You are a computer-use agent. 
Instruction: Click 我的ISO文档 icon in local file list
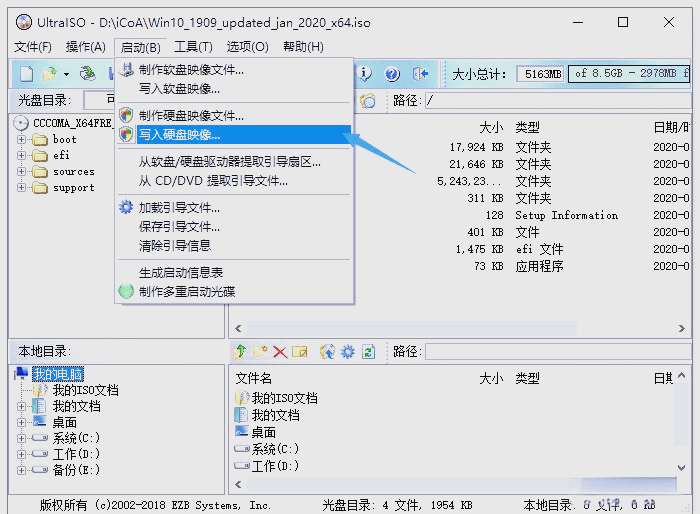coord(242,397)
